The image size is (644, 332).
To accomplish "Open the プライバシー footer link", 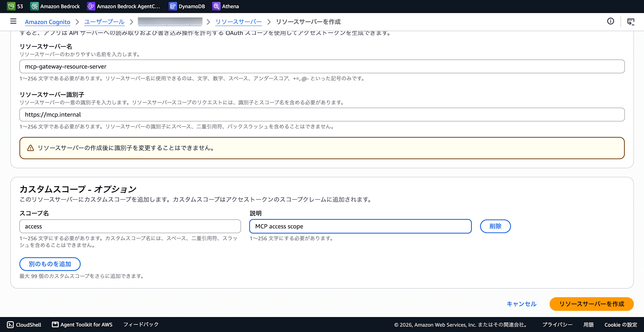I will (x=557, y=325).
